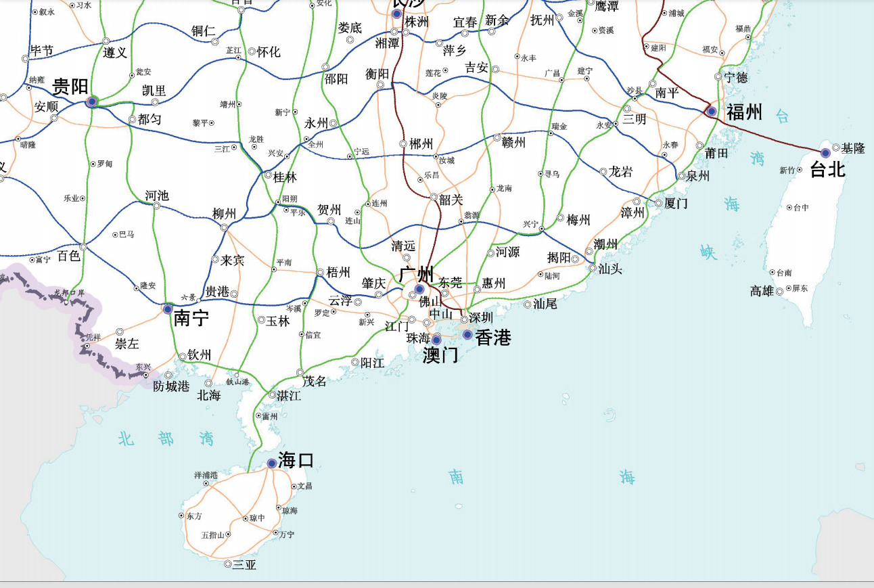
Task: Click the 柳州 city label
Action: pos(224,214)
